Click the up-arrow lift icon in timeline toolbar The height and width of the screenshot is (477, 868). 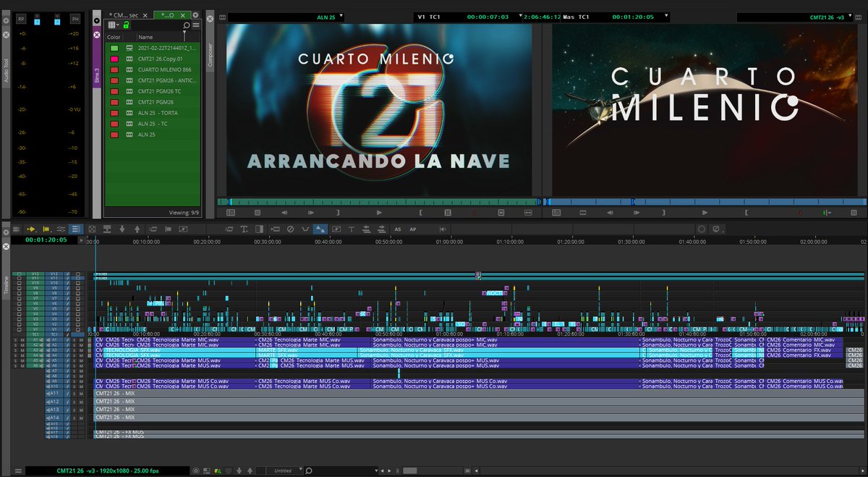click(137, 229)
